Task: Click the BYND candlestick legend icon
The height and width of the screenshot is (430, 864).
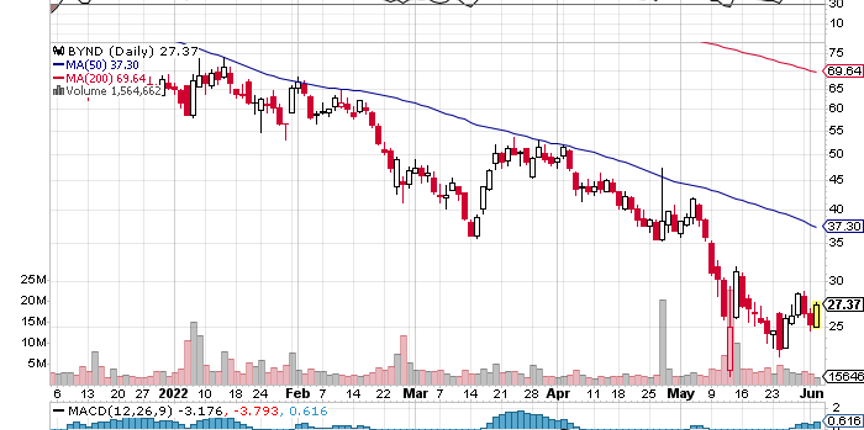Action: [x=58, y=49]
